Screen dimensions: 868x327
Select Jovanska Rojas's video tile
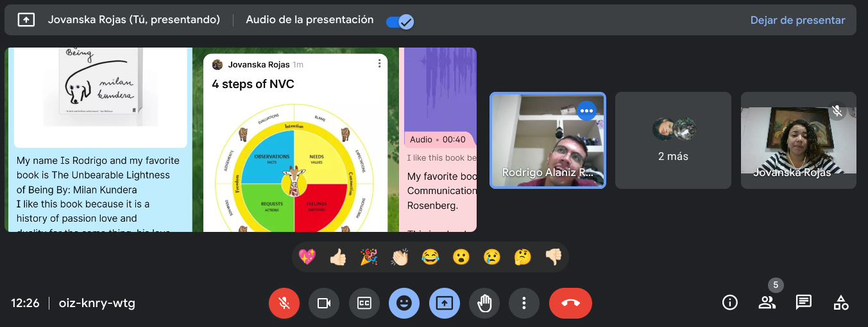pos(798,140)
